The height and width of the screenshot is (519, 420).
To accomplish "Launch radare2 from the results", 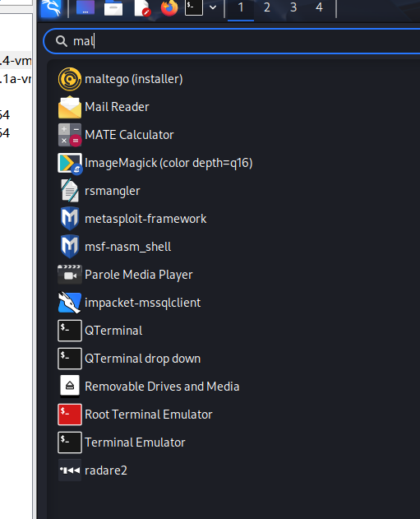I will pos(106,470).
